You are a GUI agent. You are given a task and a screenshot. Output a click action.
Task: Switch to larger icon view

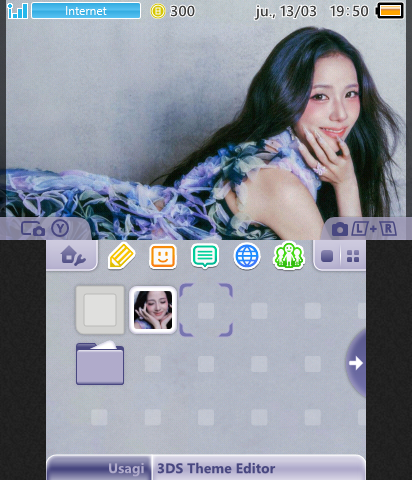point(327,256)
